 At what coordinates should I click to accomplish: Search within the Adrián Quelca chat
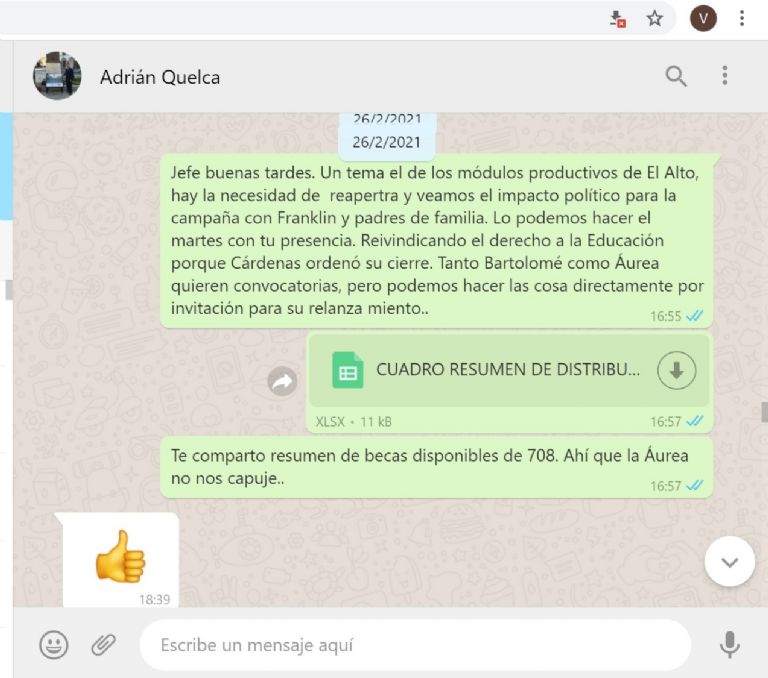(676, 76)
